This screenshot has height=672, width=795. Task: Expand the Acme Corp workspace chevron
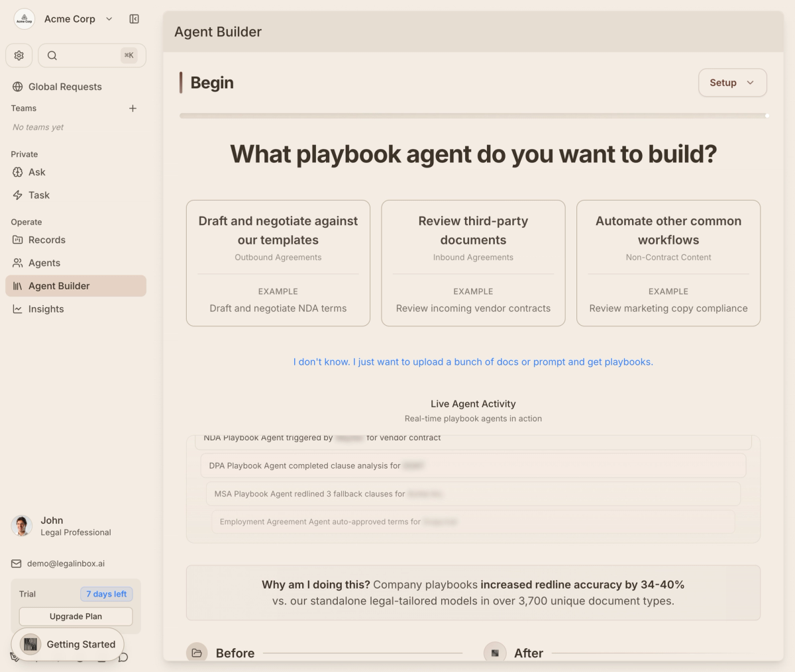[x=109, y=19]
